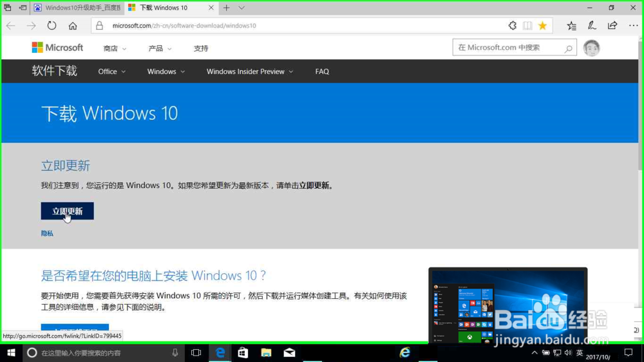Click the Cortana circle icon
This screenshot has width=644, height=362.
coord(32,352)
